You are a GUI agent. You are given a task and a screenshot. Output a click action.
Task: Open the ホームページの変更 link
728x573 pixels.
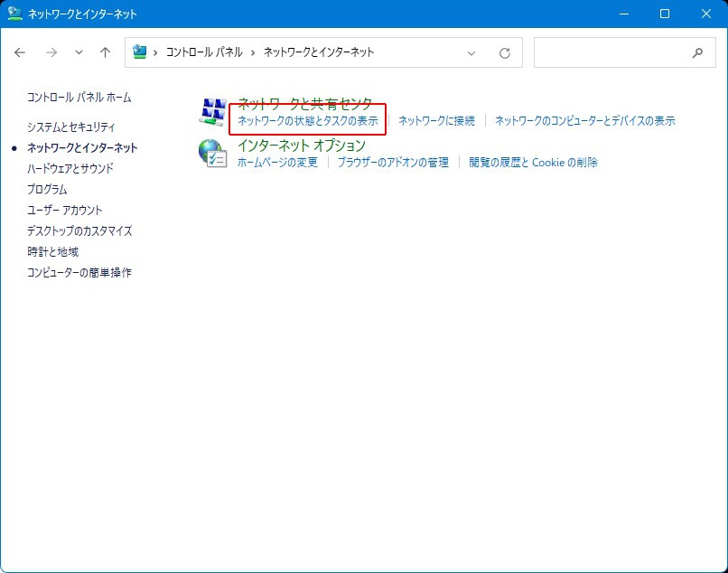tap(277, 163)
